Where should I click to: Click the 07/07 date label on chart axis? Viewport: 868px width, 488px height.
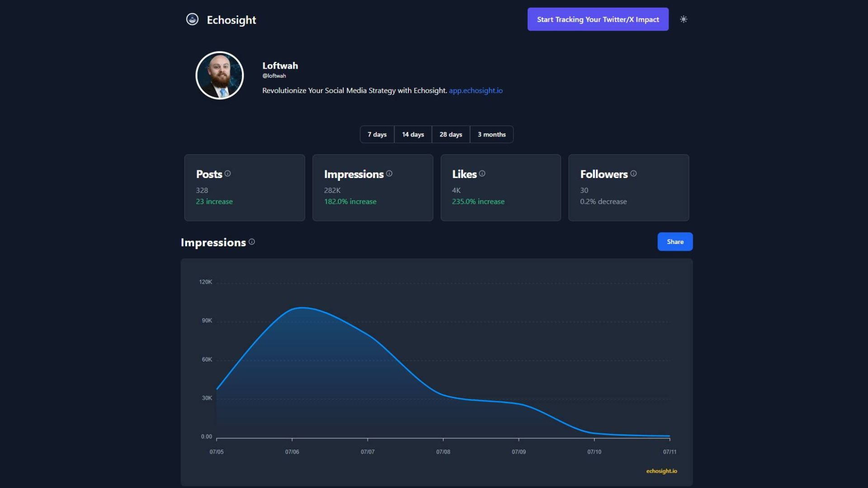click(x=368, y=452)
